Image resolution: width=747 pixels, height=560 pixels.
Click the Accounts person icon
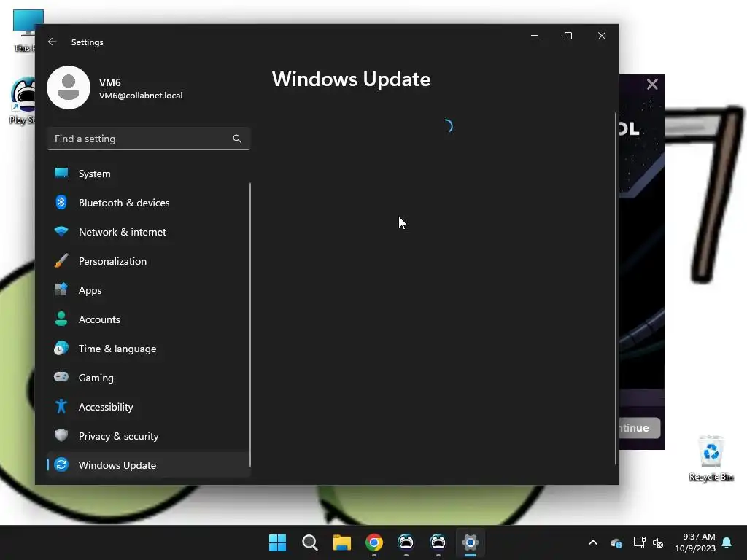coord(61,319)
